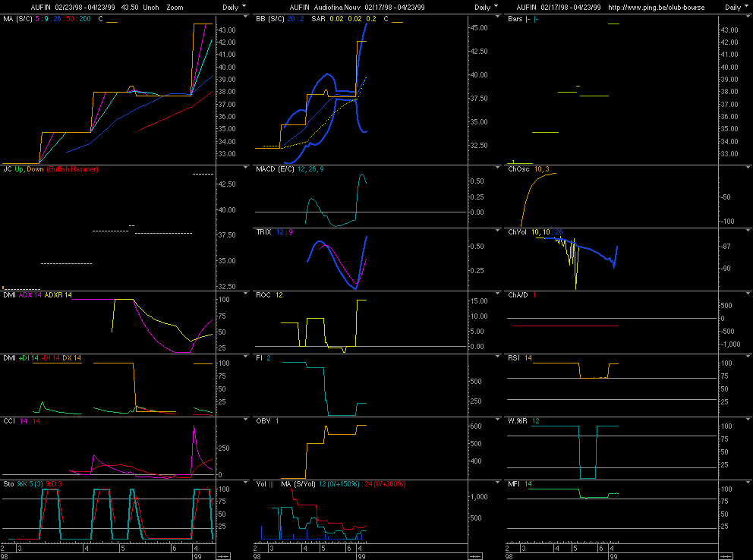Open the Daily period dropdown above the Bars chart

pyautogui.click(x=736, y=7)
